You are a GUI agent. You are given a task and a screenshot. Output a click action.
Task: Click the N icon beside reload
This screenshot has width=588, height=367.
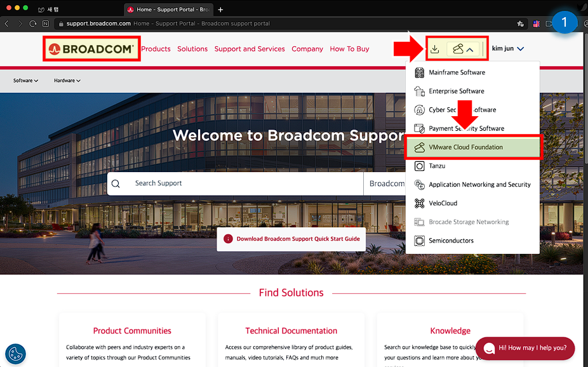[46, 23]
